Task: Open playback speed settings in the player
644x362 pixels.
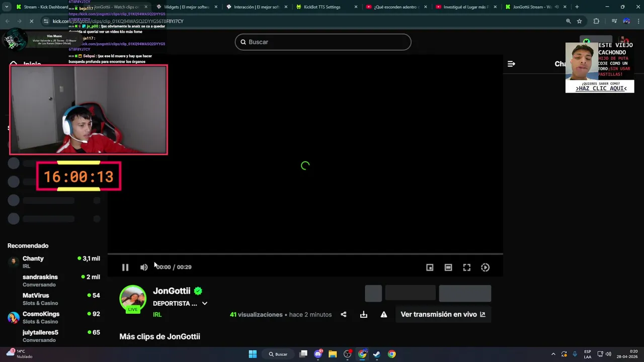Action: (486, 267)
